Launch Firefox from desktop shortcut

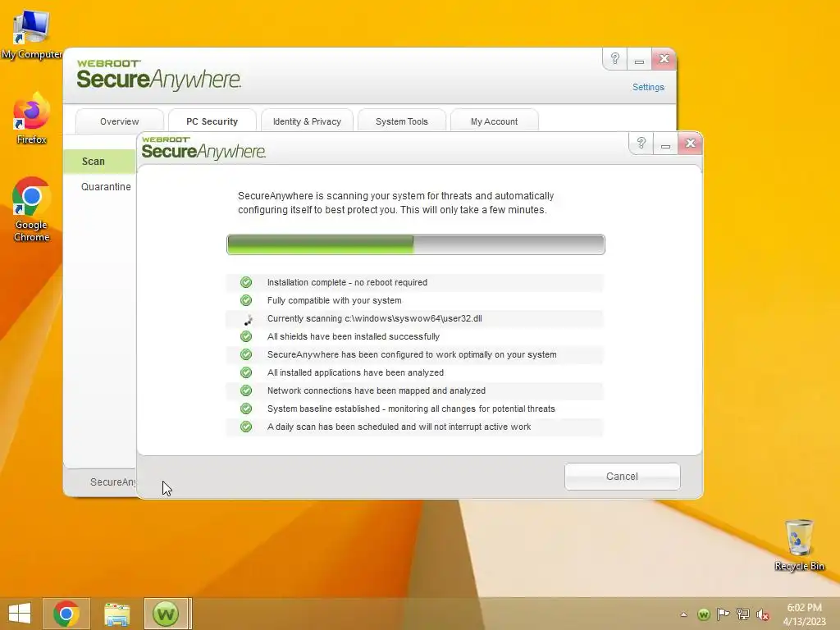31,119
